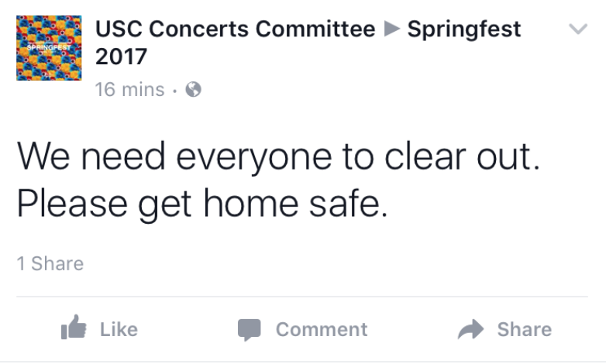The height and width of the screenshot is (364, 606).
Task: Click the curved arrow Share icon
Action: (470, 329)
